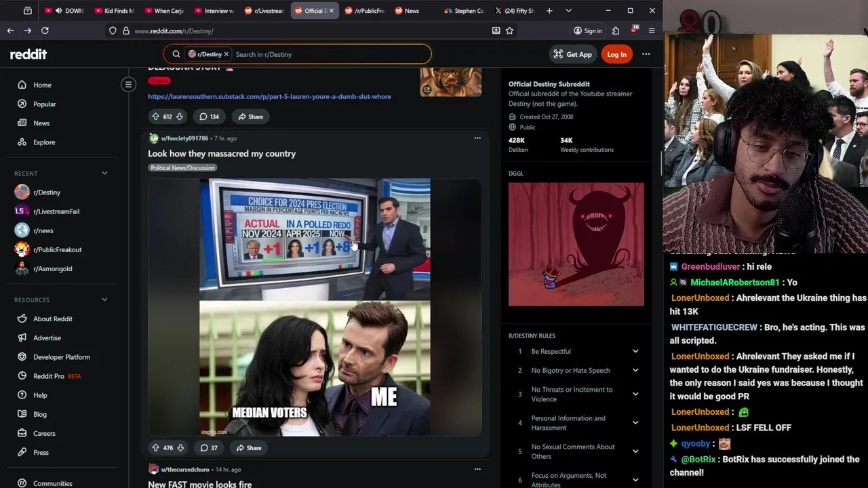Switch to the /r/PublicFre browser tab

coord(364,11)
